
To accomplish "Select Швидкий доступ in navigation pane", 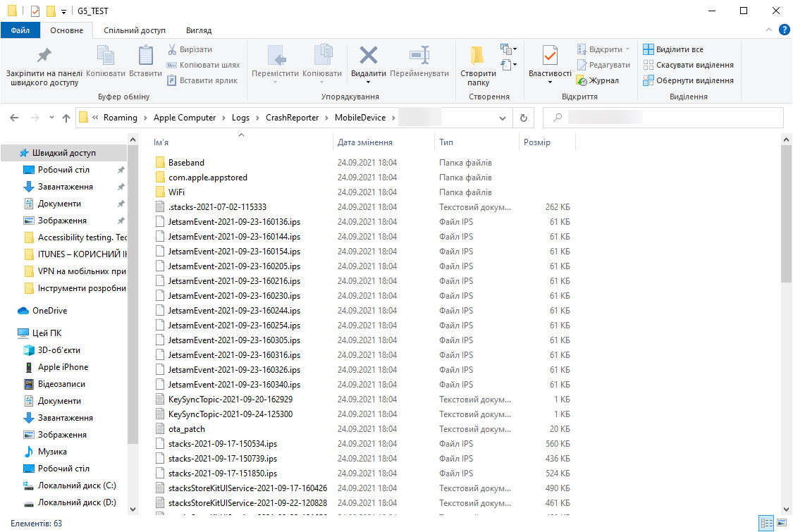I will coord(63,153).
